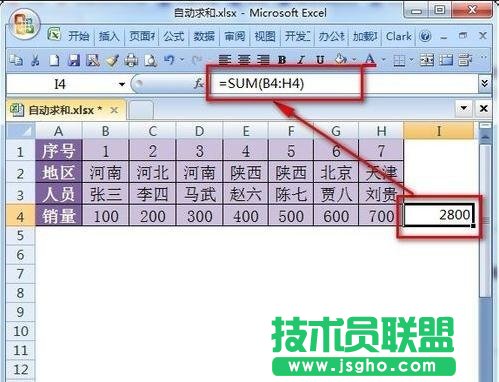This screenshot has height=382, width=499.
Task: Open Print Preview icon
Action: pyautogui.click(x=150, y=60)
